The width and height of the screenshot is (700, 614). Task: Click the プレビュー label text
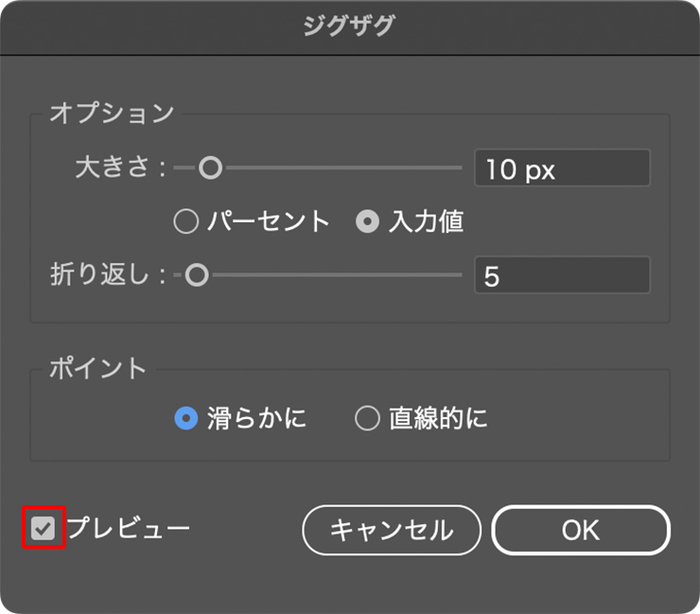click(x=129, y=528)
